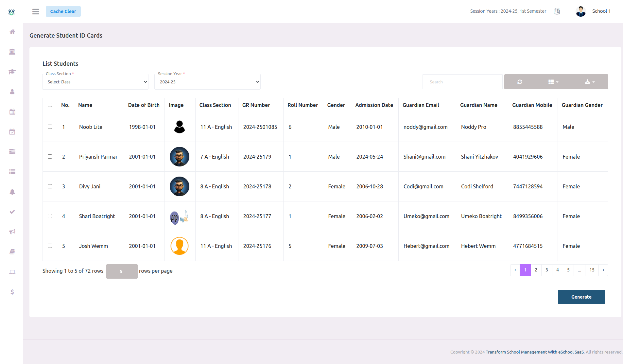Open the bell notifications sidebar icon
Viewport: 623px width, 364px height.
12,192
